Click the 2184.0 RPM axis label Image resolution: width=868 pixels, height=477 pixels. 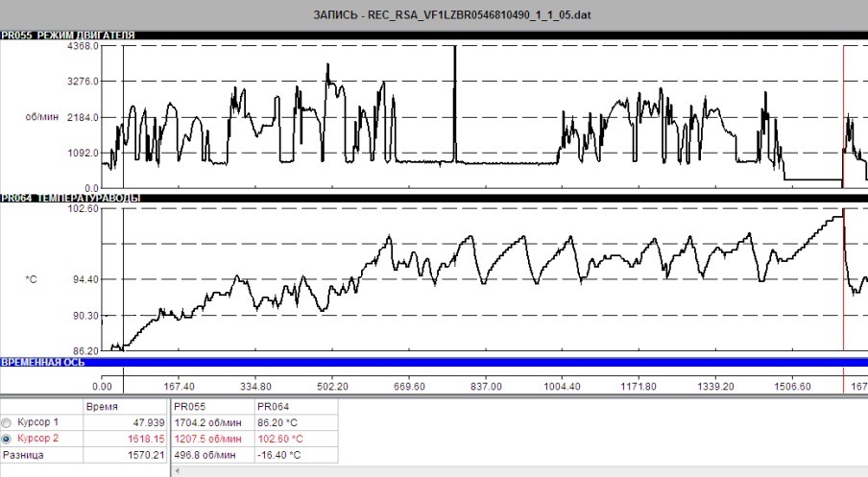(83, 117)
